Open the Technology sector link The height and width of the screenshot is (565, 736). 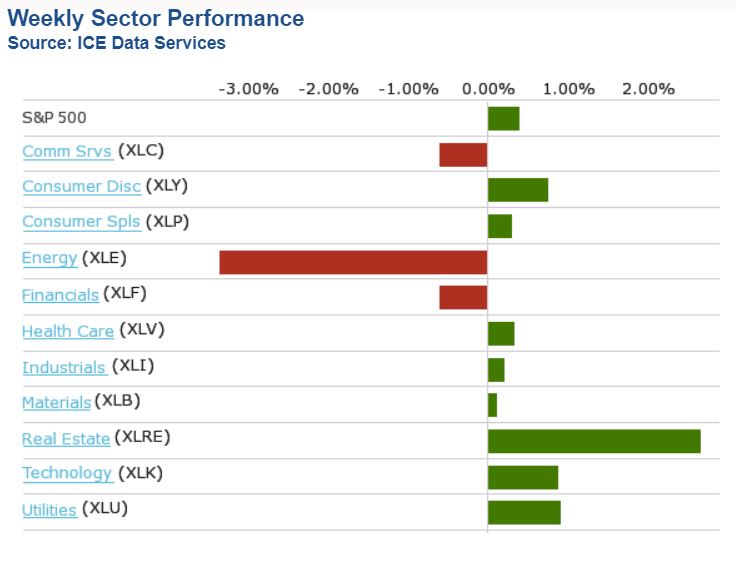(x=67, y=474)
